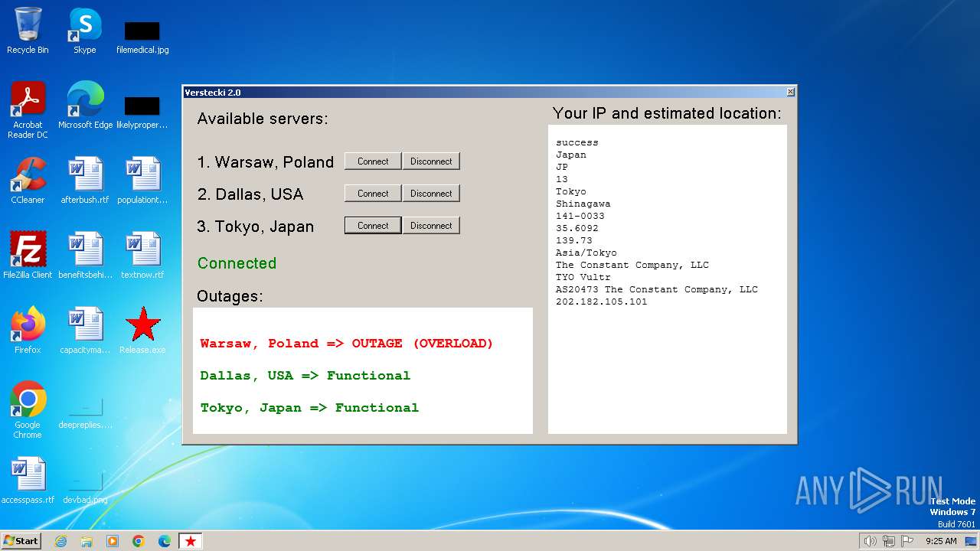980x551 pixels.
Task: Launch FileZilla Client from desktop
Action: coord(28,256)
